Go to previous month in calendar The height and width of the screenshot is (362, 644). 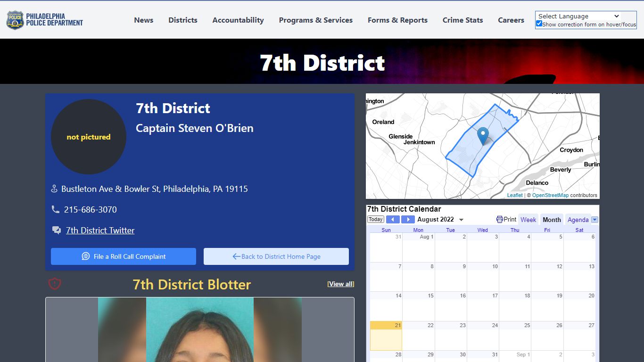[x=393, y=219]
